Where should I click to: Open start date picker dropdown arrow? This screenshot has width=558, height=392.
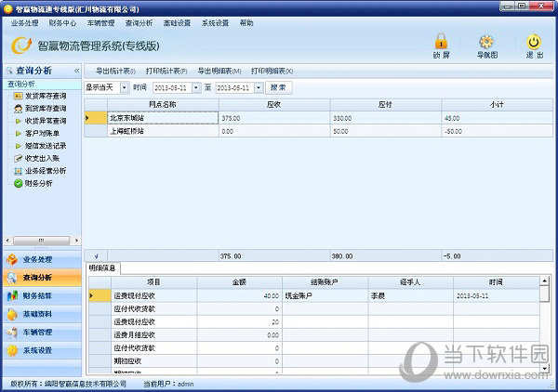tap(196, 88)
